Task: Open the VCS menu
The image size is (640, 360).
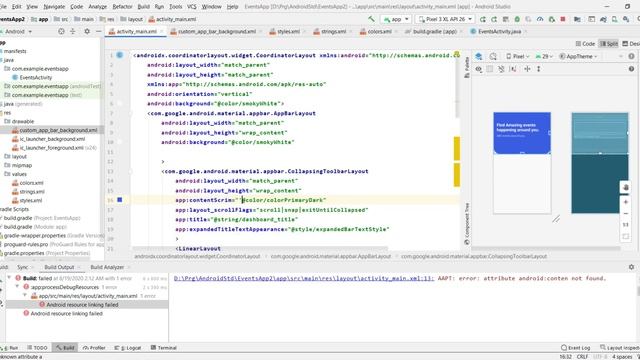Action: [x=191, y=7]
